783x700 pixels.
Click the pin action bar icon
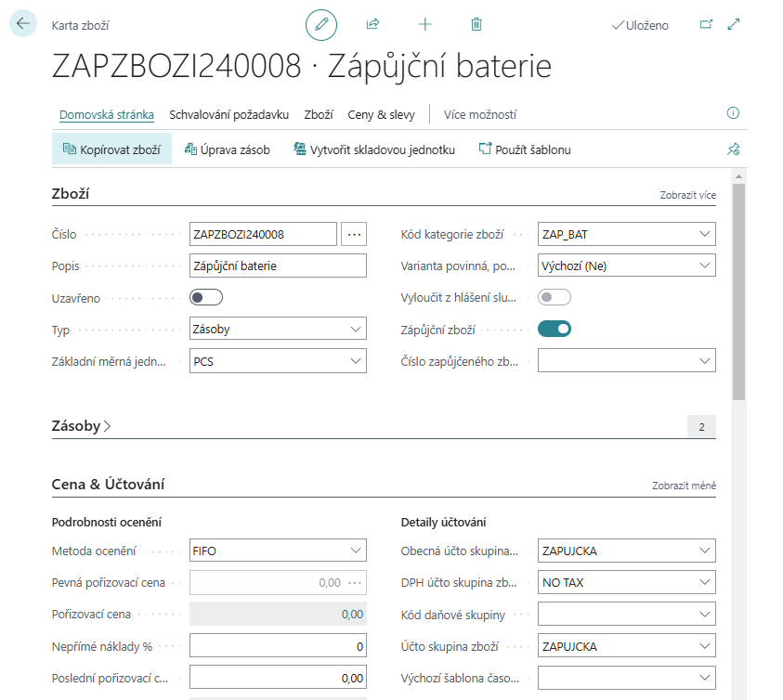coord(733,149)
